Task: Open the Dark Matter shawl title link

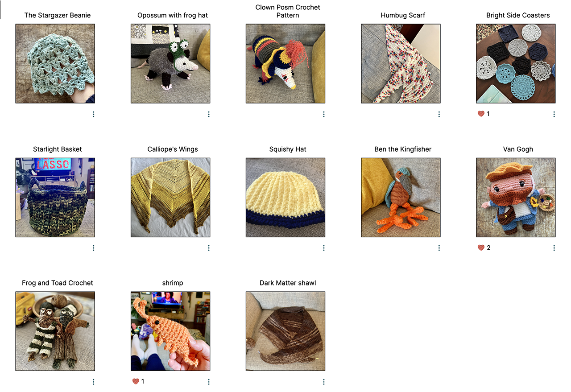Action: click(x=288, y=283)
